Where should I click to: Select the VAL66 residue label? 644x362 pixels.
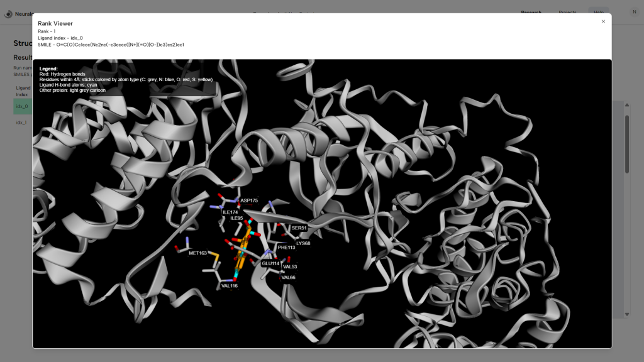[288, 277]
